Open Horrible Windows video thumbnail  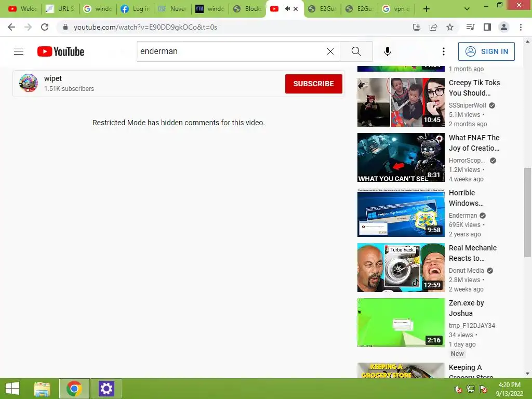coord(401,212)
